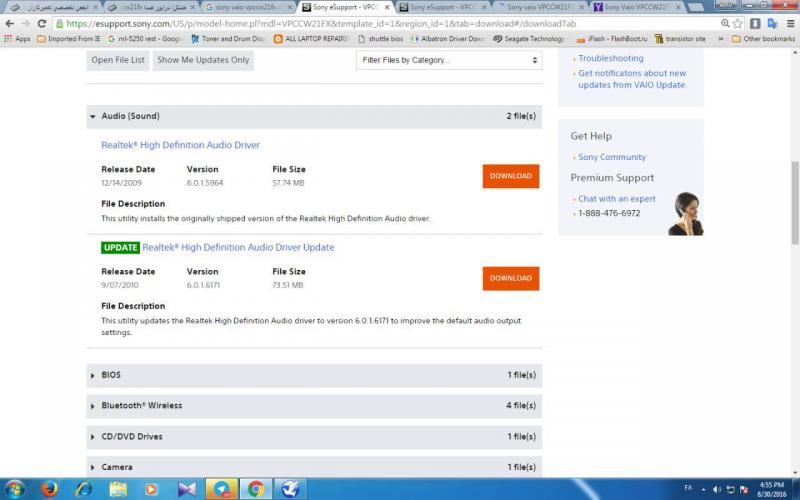Switch to the Google search tab
Image resolution: width=800 pixels, height=500 pixels.
click(248, 7)
